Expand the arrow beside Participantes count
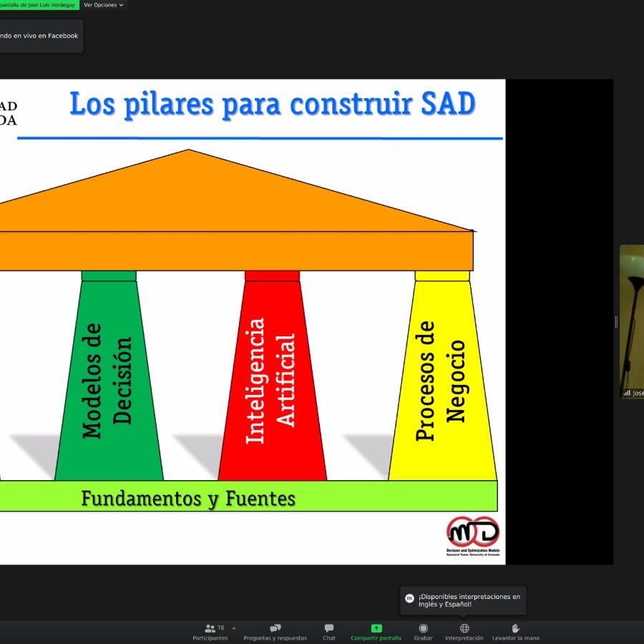Viewport: 644px width, 644px height. (234, 628)
